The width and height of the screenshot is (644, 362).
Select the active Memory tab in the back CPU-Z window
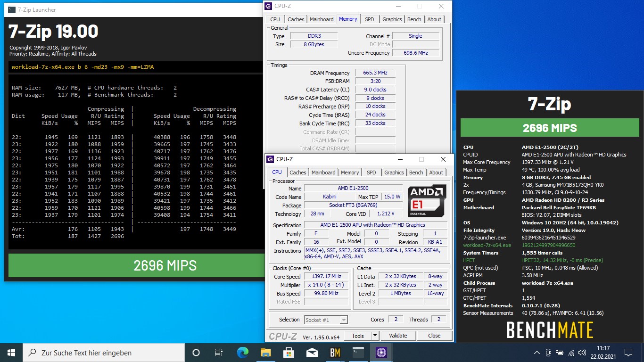(x=348, y=19)
